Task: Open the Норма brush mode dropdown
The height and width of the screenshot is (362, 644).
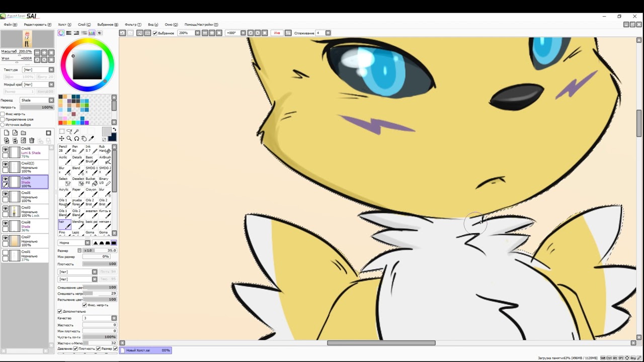Action: click(x=74, y=243)
